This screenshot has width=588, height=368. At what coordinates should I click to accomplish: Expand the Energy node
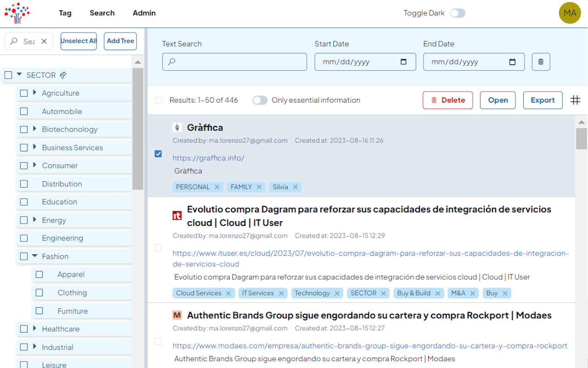(34, 220)
